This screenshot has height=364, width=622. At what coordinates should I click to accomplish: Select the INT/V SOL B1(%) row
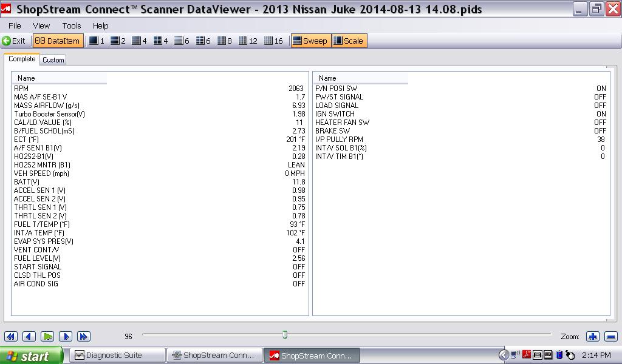coord(461,148)
